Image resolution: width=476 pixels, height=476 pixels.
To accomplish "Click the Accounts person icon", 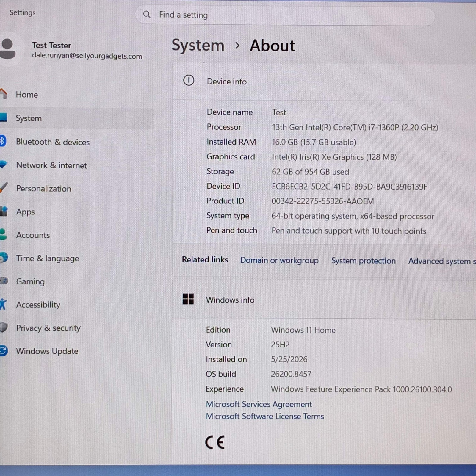I will 3,234.
